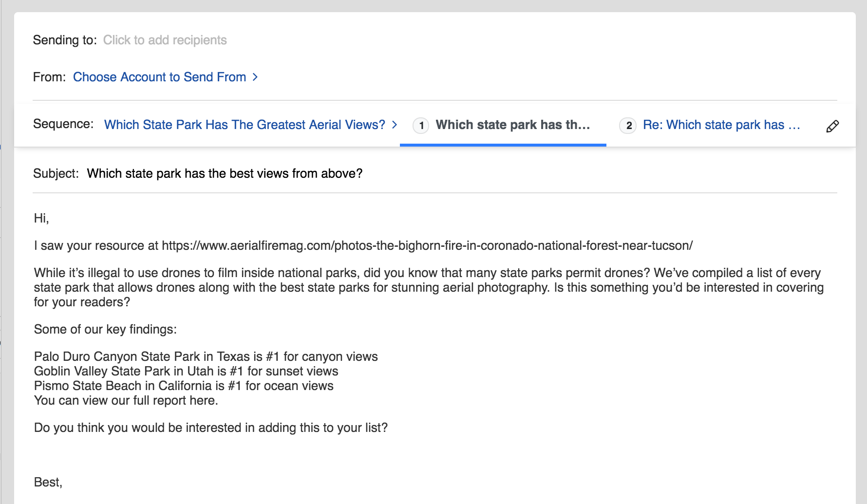Click the circled number 2 step badge

(x=628, y=126)
